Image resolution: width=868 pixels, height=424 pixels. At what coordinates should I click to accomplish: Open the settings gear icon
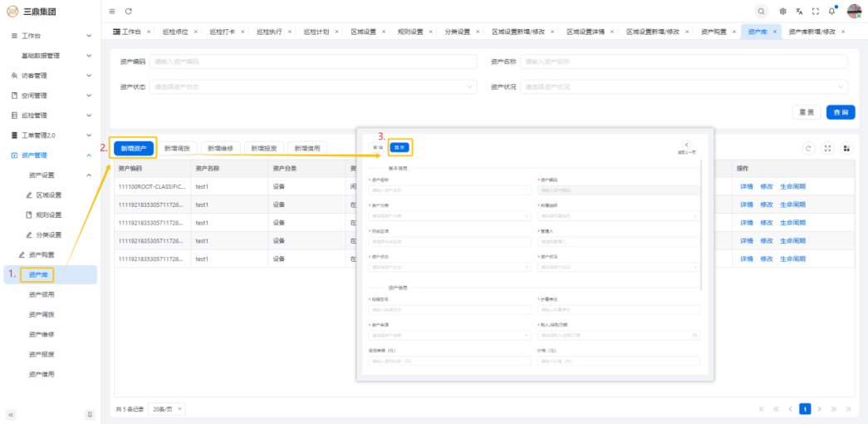point(783,11)
